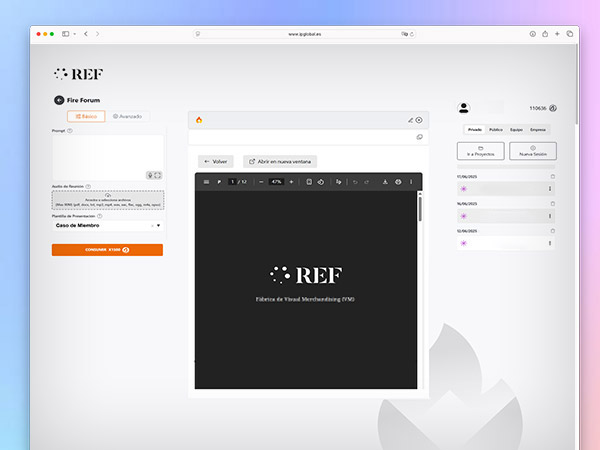
Task: Open Safari downloads
Action: tap(533, 34)
